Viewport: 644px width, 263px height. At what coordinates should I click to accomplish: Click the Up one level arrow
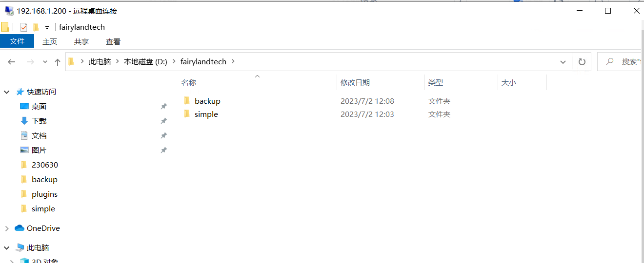(x=58, y=62)
